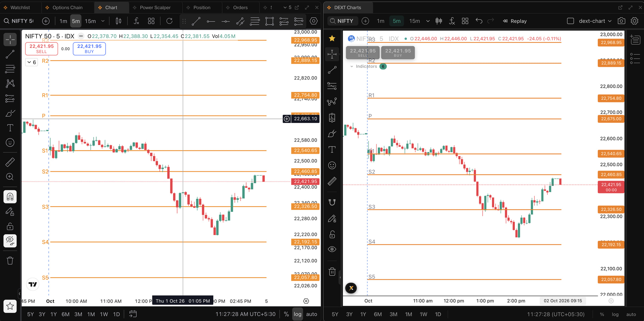Viewport: 644px width, 321px height.
Task: Open the emoji icons tool in left sidebar
Action: tap(10, 143)
